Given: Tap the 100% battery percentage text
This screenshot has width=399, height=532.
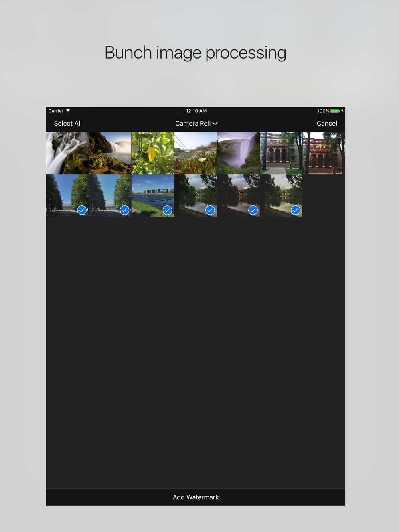Looking at the screenshot, I should [x=323, y=111].
